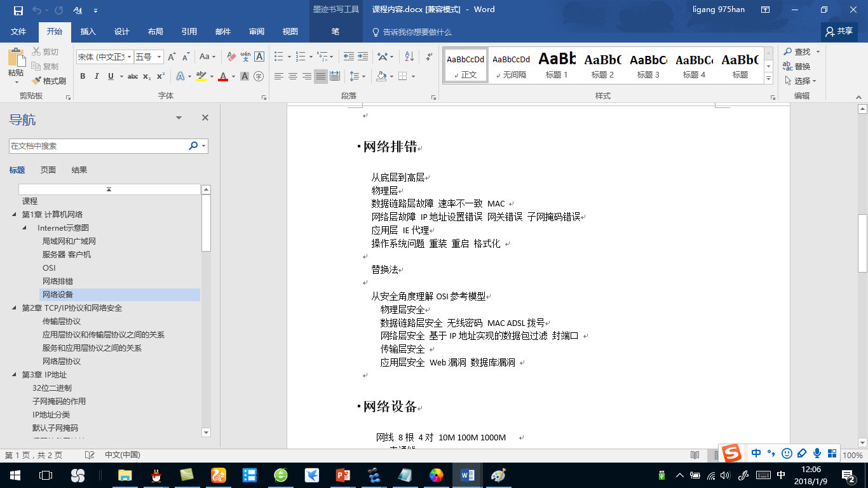Screen dimensions: 868x488
Task: Switch to the 插入 ribbon tab
Action: 88,32
